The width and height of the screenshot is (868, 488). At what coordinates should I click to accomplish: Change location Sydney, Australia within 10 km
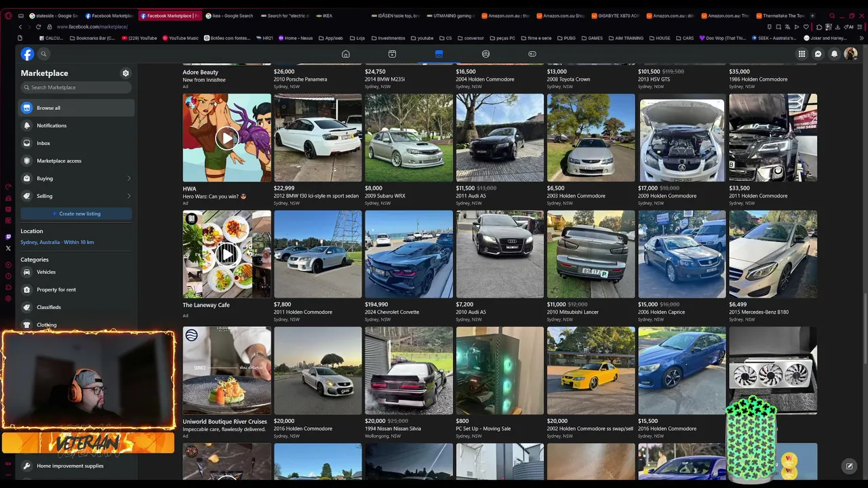[57, 242]
